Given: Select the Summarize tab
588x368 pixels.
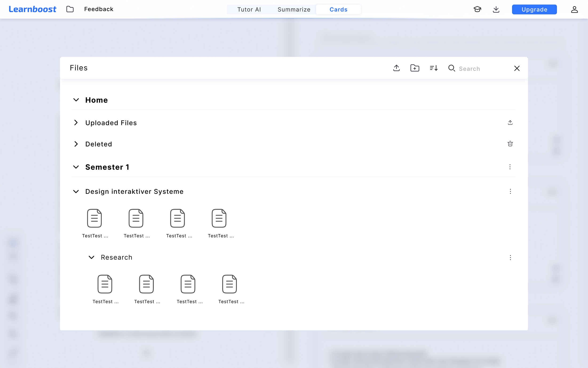Looking at the screenshot, I should coord(294,9).
